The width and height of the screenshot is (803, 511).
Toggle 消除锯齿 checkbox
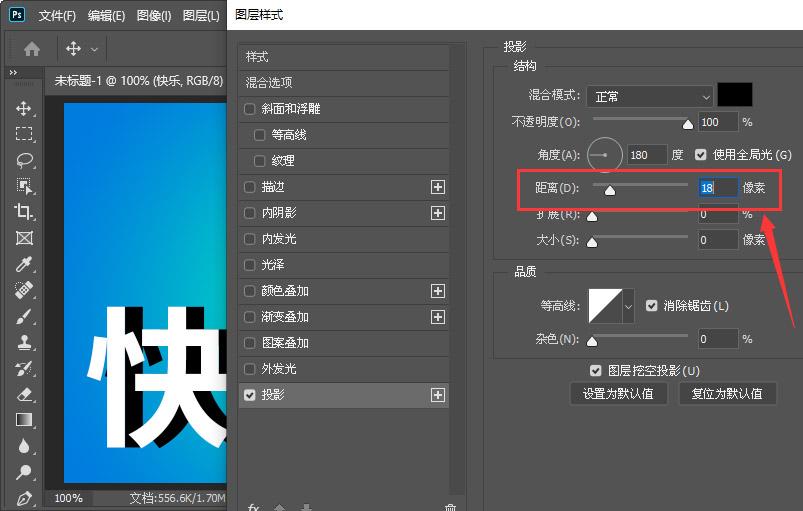[651, 306]
